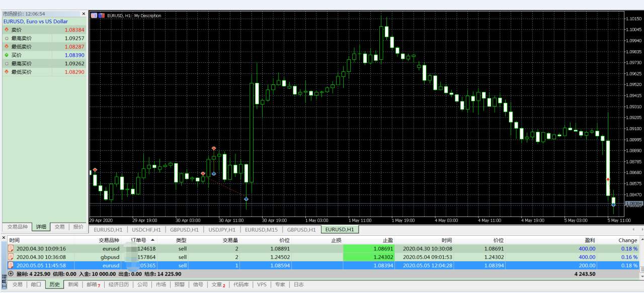
Task: Open the 详细 tab in Market Watch
Action: tap(41, 227)
